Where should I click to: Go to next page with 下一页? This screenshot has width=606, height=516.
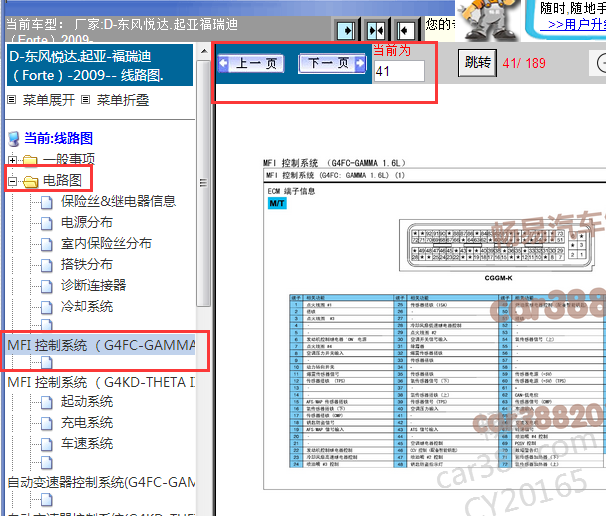coord(332,63)
